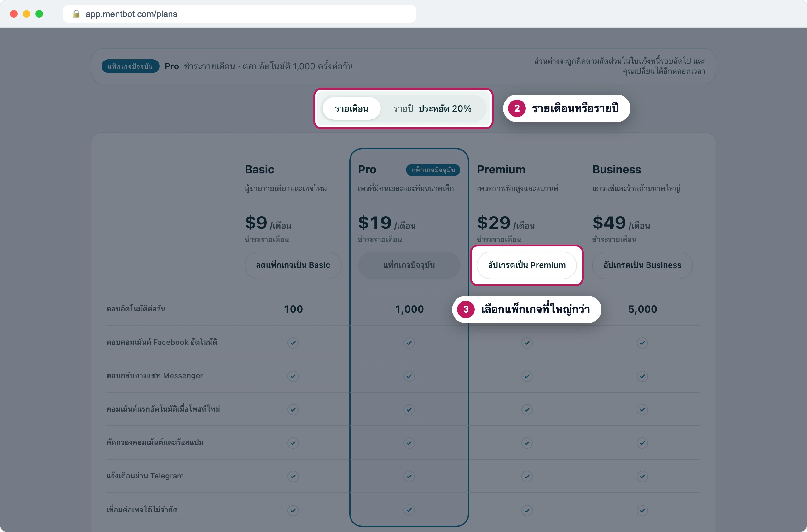Click the disabled แพ็กเกจปัจจุบัน button under Pro
Screen dimensions: 807x532
(x=409, y=265)
